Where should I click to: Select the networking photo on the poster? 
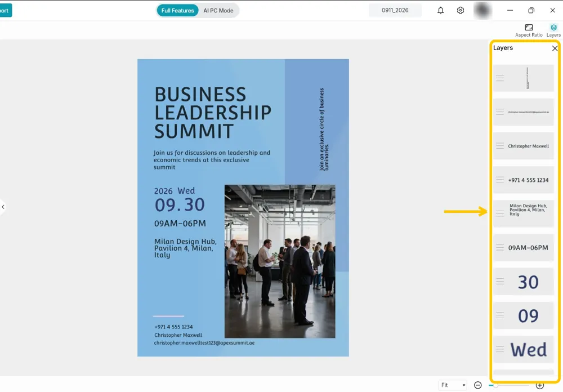pyautogui.click(x=280, y=261)
